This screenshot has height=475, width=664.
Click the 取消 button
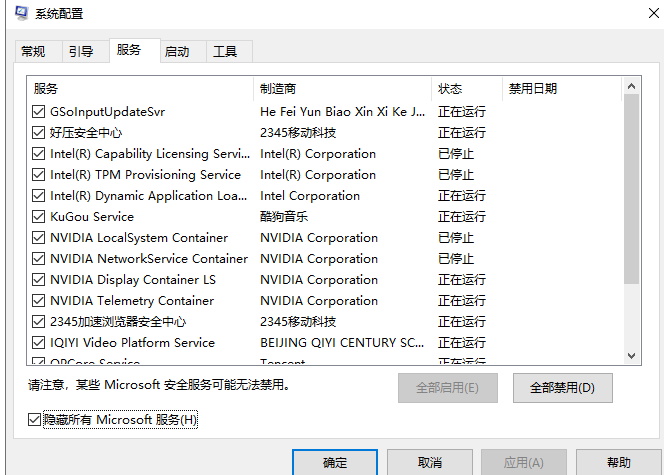429,462
